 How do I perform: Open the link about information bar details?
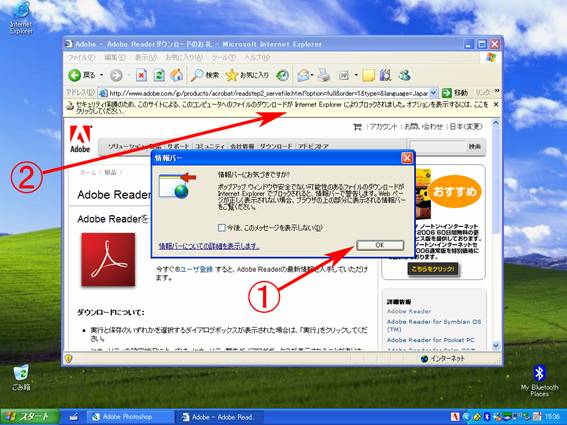(209, 246)
